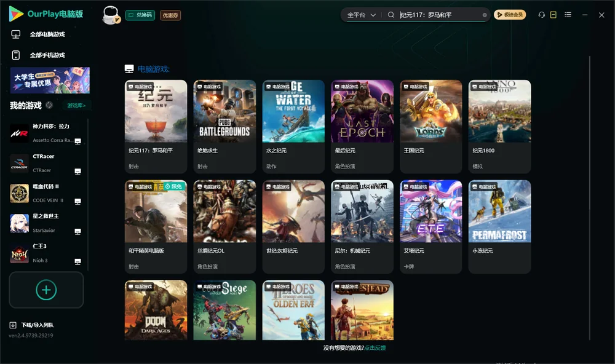This screenshot has width=615, height=364.
Task: Open the 绝地求生 PUBG game card
Action: [x=224, y=126]
